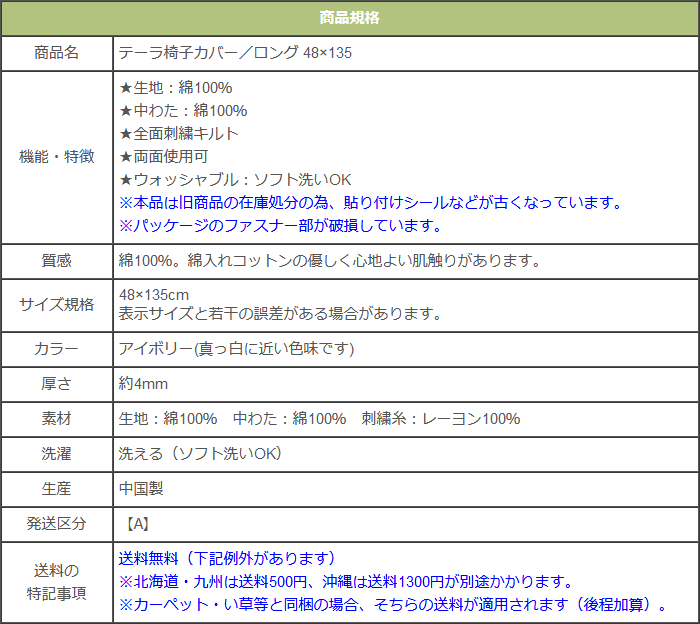The width and height of the screenshot is (700, 624).
Task: Select the 質感 row label
Action: click(57, 261)
